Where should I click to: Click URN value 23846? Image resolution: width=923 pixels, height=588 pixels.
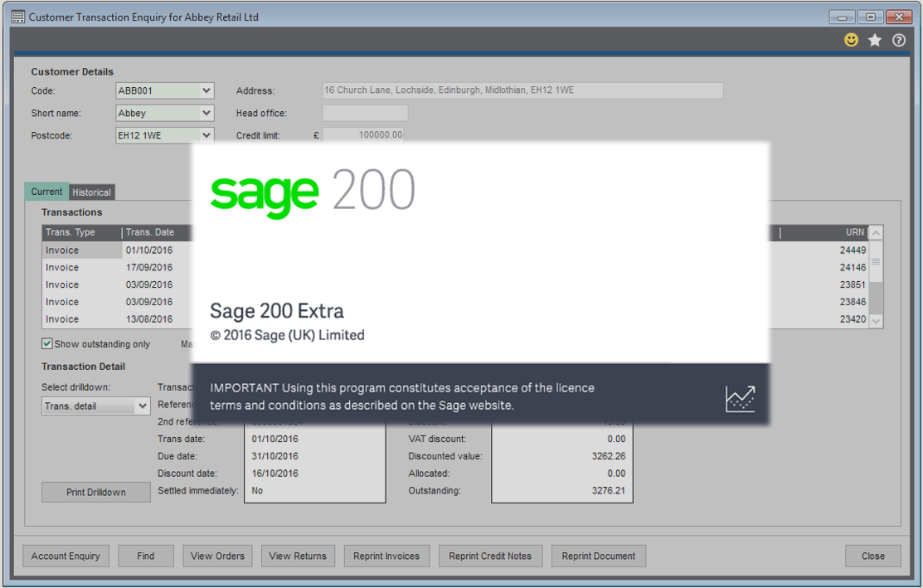point(853,302)
